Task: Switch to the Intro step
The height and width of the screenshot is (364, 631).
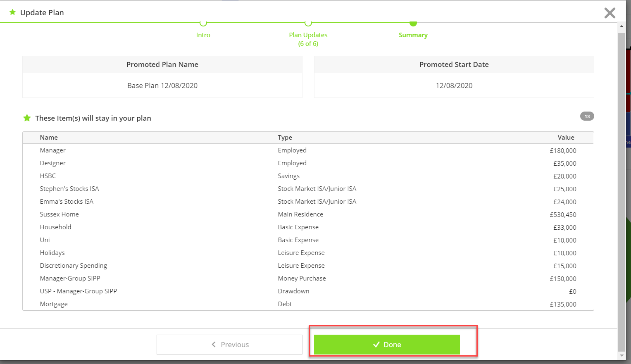Action: [x=203, y=35]
